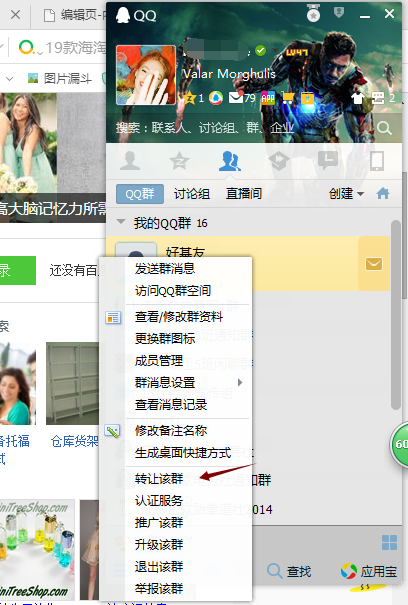Switch to the 直播间 tab
The height and width of the screenshot is (605, 408).
pos(244,193)
